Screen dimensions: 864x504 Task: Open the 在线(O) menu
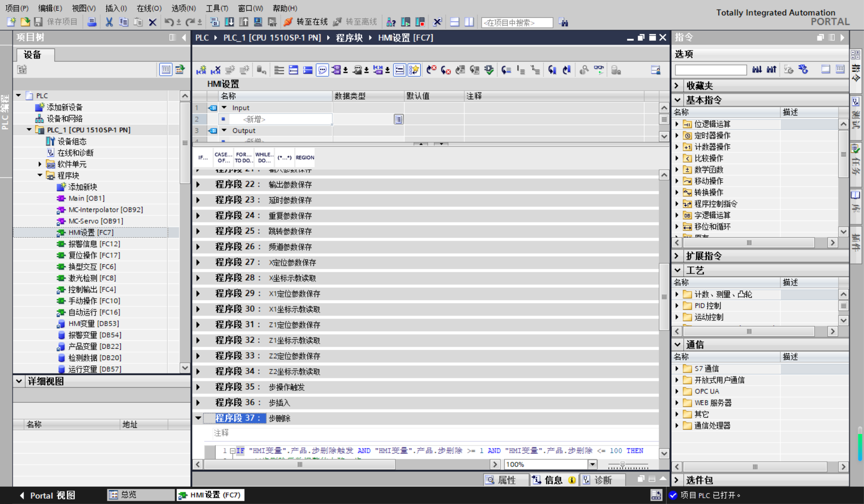[x=149, y=8]
